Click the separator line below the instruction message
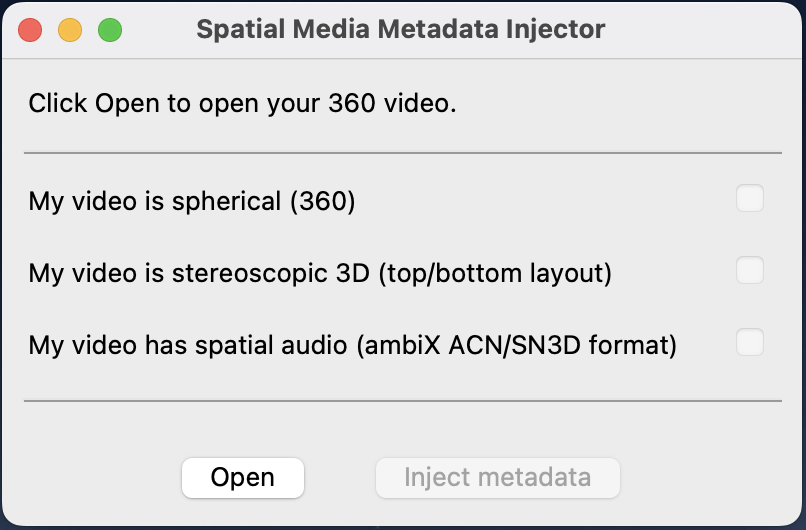Image resolution: width=806 pixels, height=530 pixels. tap(403, 153)
